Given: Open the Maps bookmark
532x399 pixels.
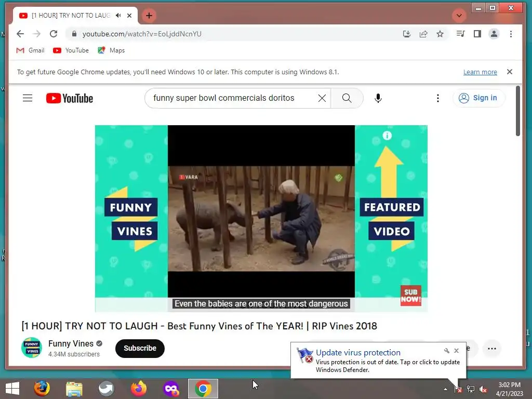Looking at the screenshot, I should pyautogui.click(x=111, y=50).
